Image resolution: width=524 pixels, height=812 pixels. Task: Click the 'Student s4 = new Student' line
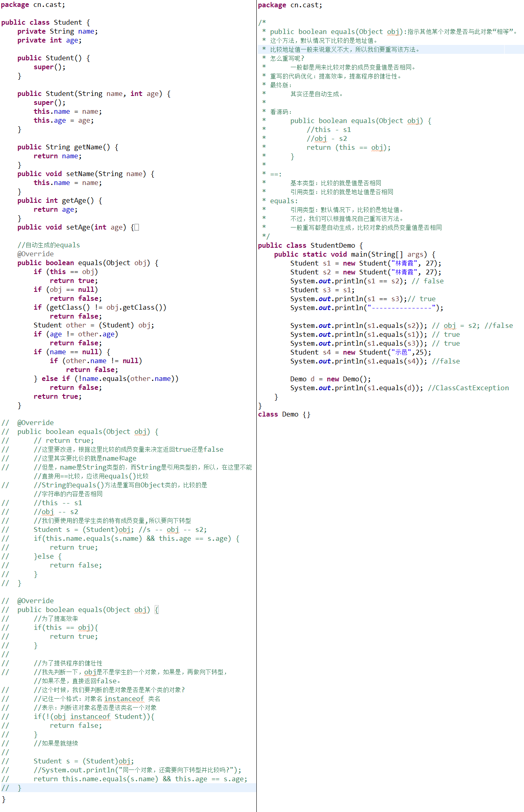coord(360,353)
